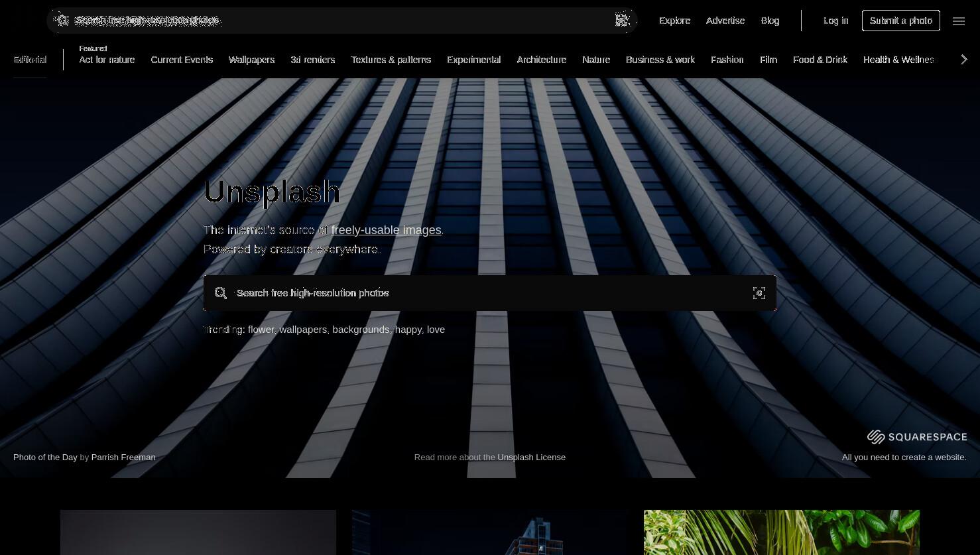Image resolution: width=980 pixels, height=555 pixels.
Task: Focus the hero search photos field
Action: point(490,293)
